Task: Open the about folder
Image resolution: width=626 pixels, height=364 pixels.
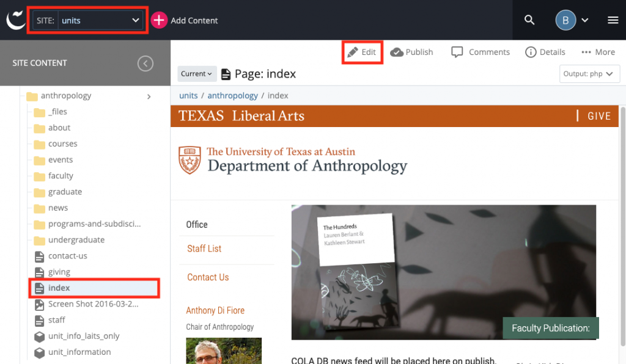Action: [52, 128]
